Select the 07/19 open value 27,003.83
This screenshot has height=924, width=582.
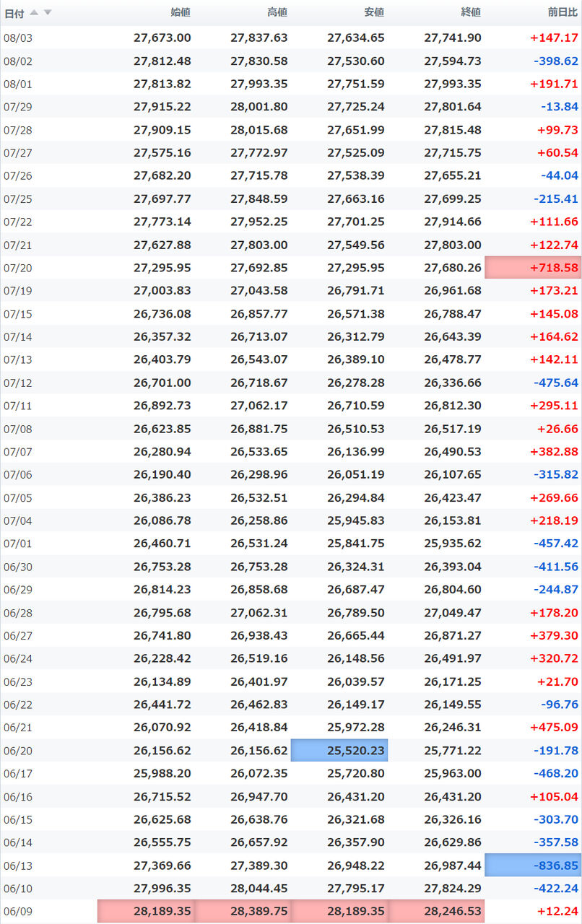tap(162, 292)
